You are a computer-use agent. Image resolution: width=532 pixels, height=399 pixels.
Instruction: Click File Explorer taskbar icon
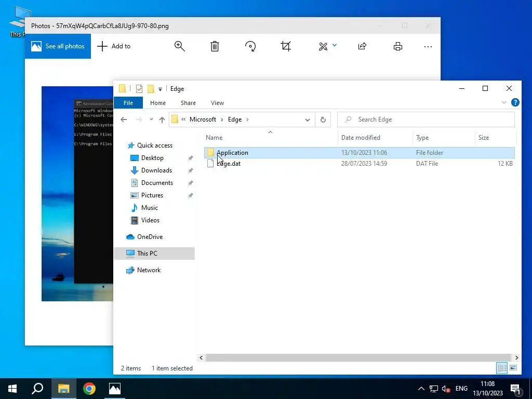tap(63, 389)
